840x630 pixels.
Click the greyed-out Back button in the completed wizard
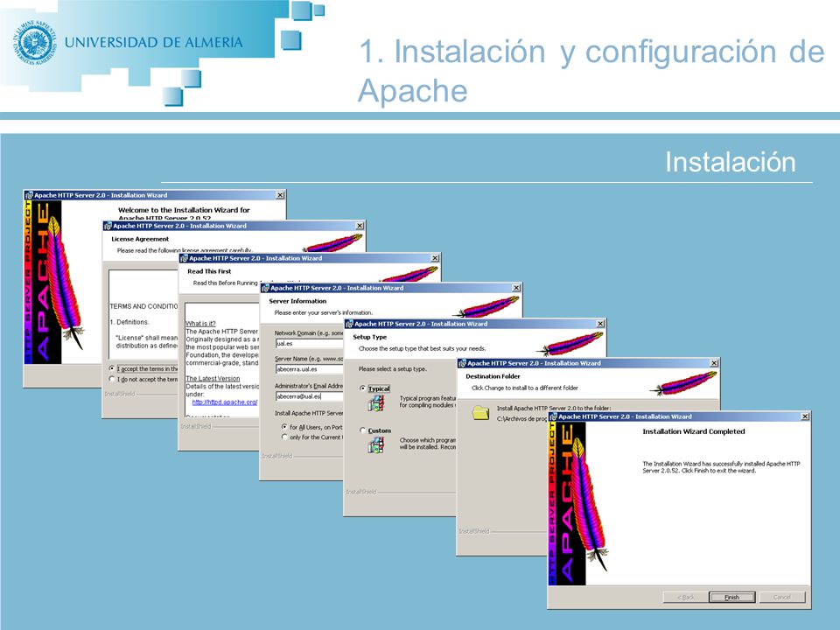(685, 597)
